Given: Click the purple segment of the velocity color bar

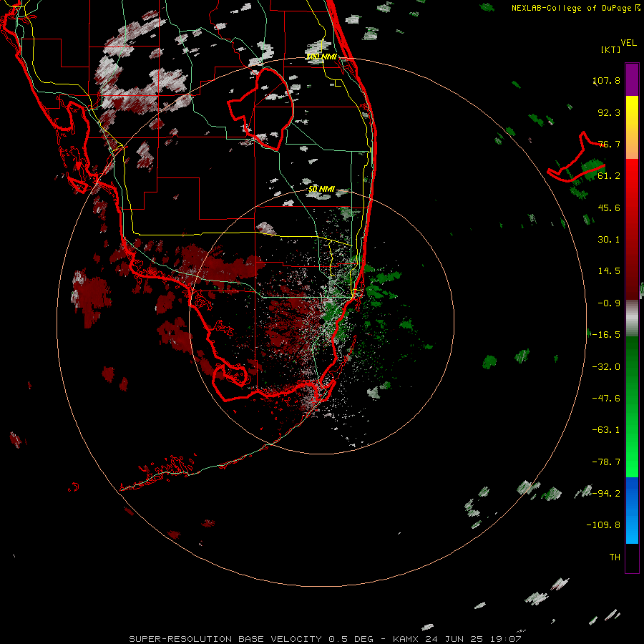Looking at the screenshot, I should coord(632,79).
